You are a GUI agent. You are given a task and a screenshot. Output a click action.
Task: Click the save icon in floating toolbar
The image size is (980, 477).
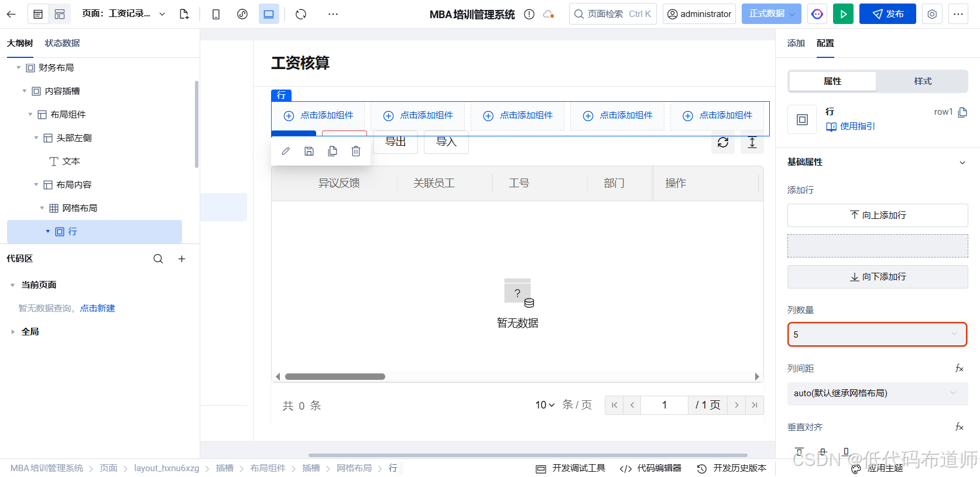pos(309,151)
